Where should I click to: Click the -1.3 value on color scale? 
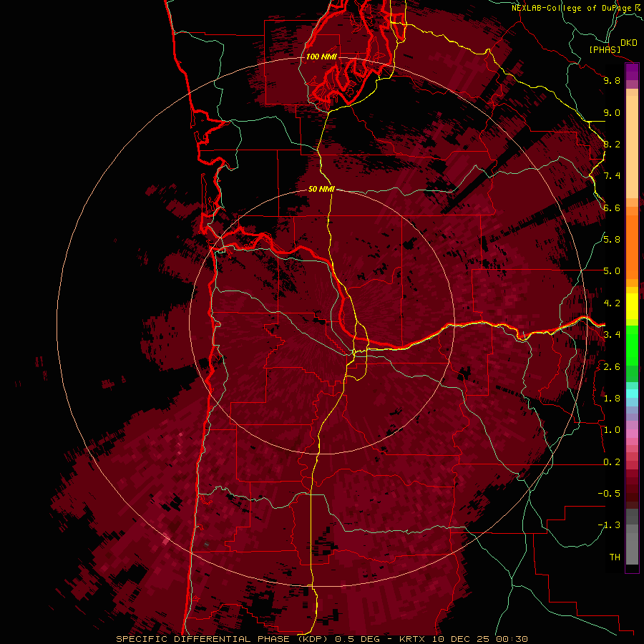[x=609, y=525]
